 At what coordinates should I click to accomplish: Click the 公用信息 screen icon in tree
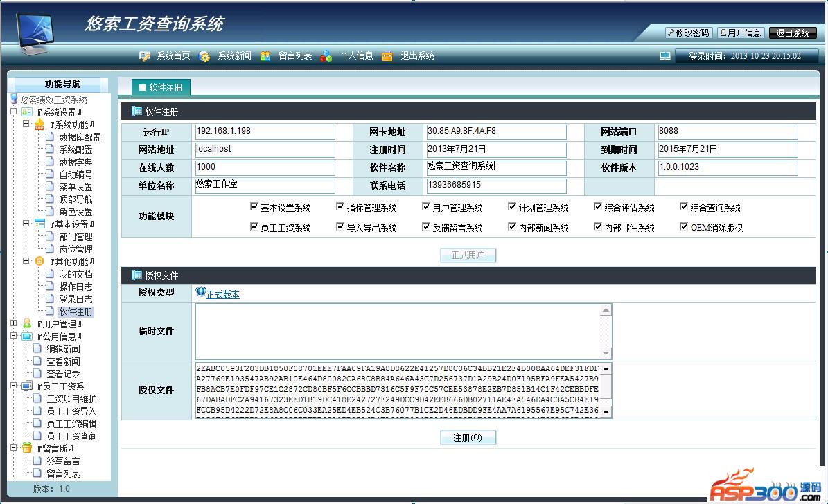[27, 336]
